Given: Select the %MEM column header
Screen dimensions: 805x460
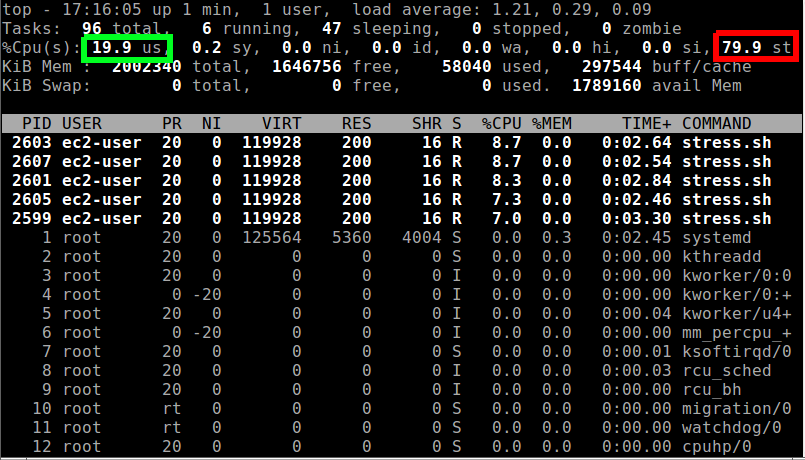Looking at the screenshot, I should (551, 123).
